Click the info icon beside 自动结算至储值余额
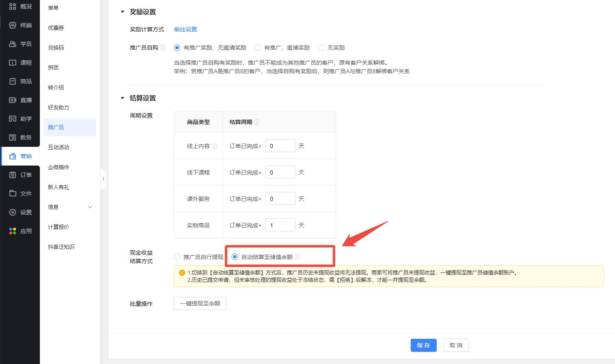Viewport: 615px width, 364px height. (297, 257)
